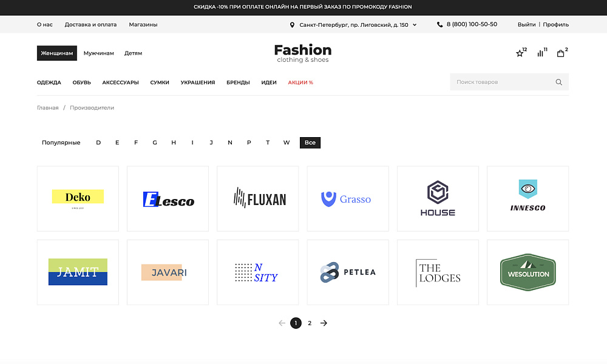Click the phone handset icon in header

[439, 24]
